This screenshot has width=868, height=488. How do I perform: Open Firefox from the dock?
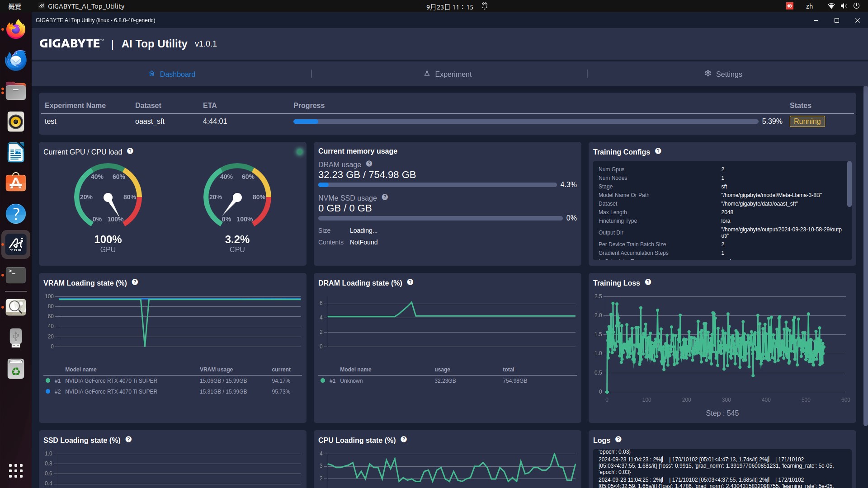pyautogui.click(x=16, y=29)
